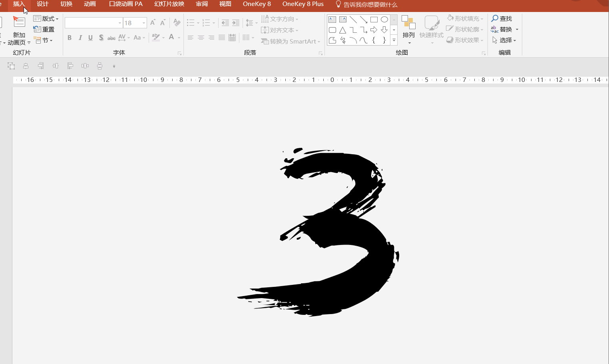This screenshot has width=609, height=364.
Task: Select the text box shape in gallery
Action: 332,19
